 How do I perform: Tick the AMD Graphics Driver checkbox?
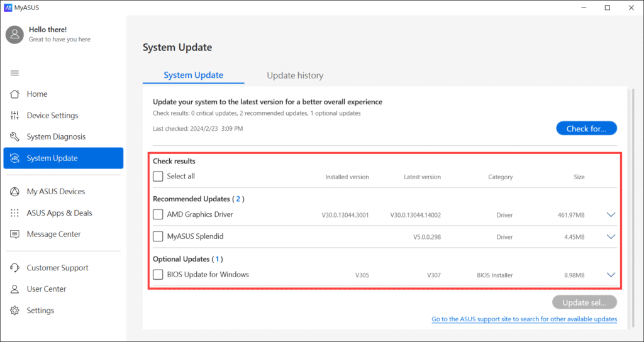pyautogui.click(x=158, y=214)
